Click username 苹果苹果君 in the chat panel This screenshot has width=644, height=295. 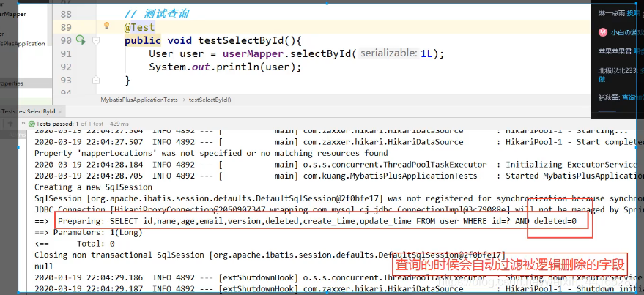(x=615, y=51)
